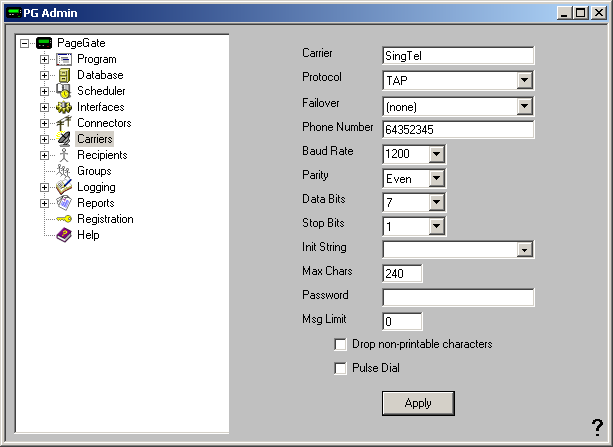Expand the Reports tree node
The height and width of the screenshot is (447, 613).
(x=44, y=203)
